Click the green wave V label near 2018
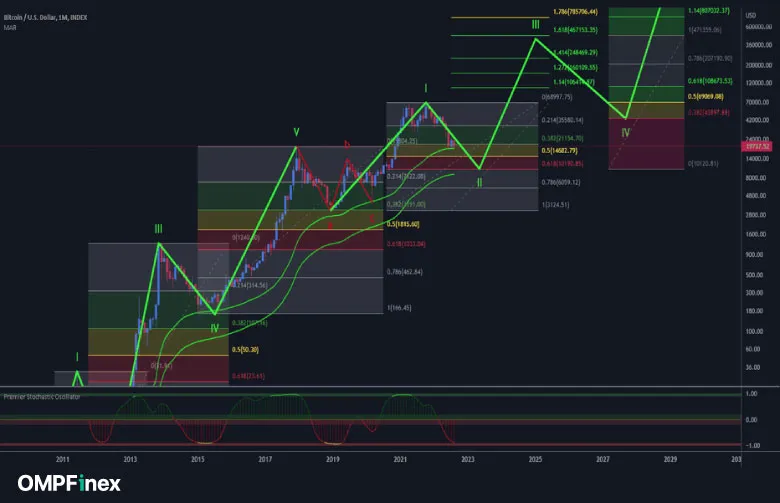Image resolution: width=780 pixels, height=503 pixels. pyautogui.click(x=296, y=132)
